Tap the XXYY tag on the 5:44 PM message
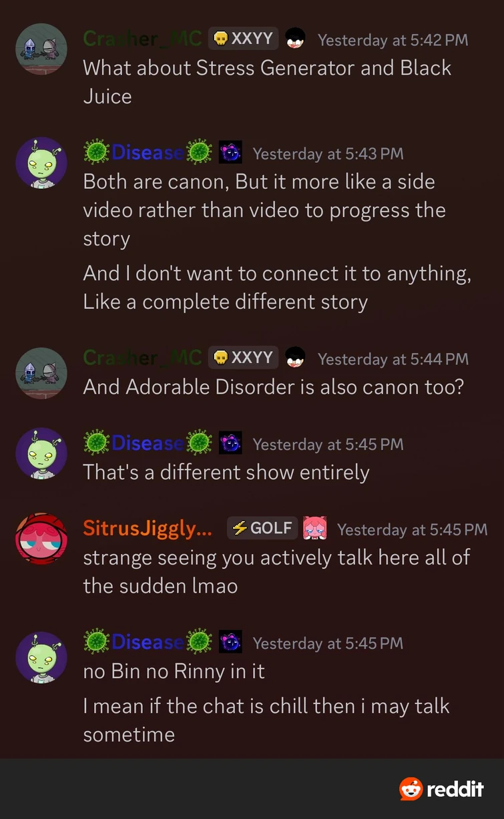The height and width of the screenshot is (819, 504). click(244, 358)
